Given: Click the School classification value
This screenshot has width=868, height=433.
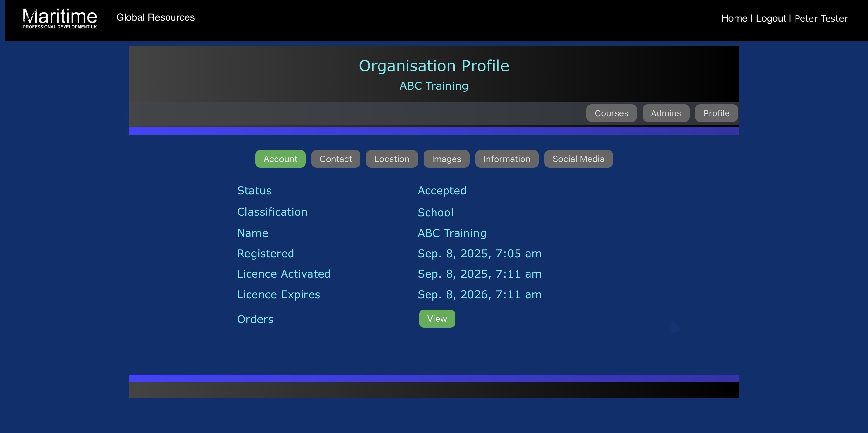Looking at the screenshot, I should [x=435, y=213].
